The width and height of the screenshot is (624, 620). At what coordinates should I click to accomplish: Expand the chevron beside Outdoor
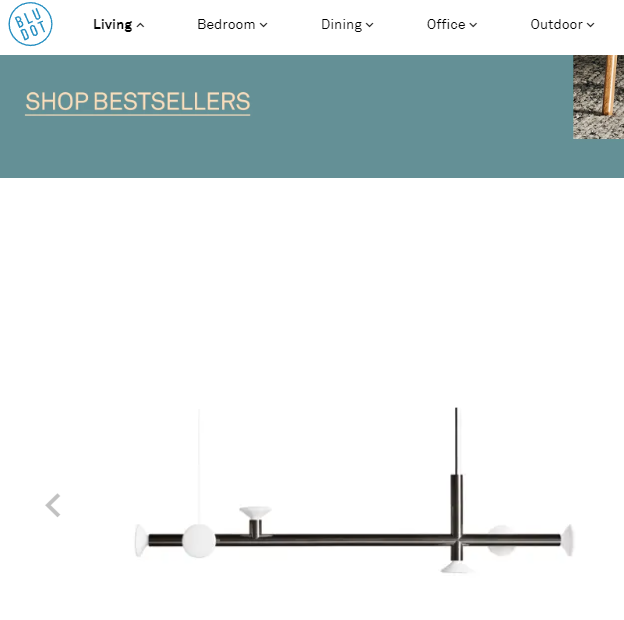(590, 25)
